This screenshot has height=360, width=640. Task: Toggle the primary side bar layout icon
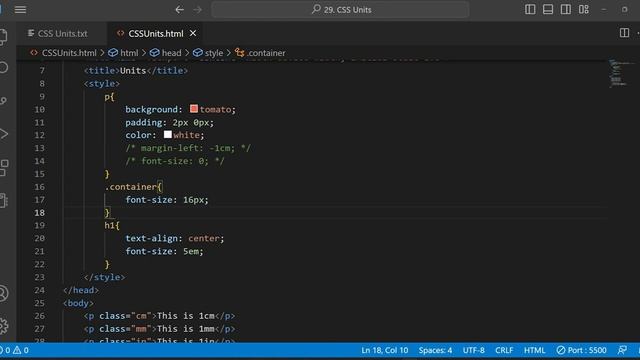pos(530,9)
